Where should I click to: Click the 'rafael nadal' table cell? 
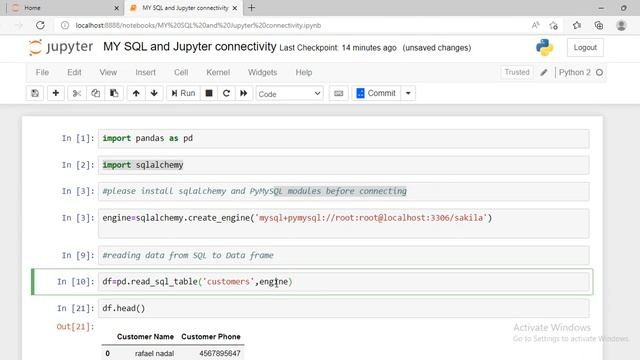click(x=154, y=353)
